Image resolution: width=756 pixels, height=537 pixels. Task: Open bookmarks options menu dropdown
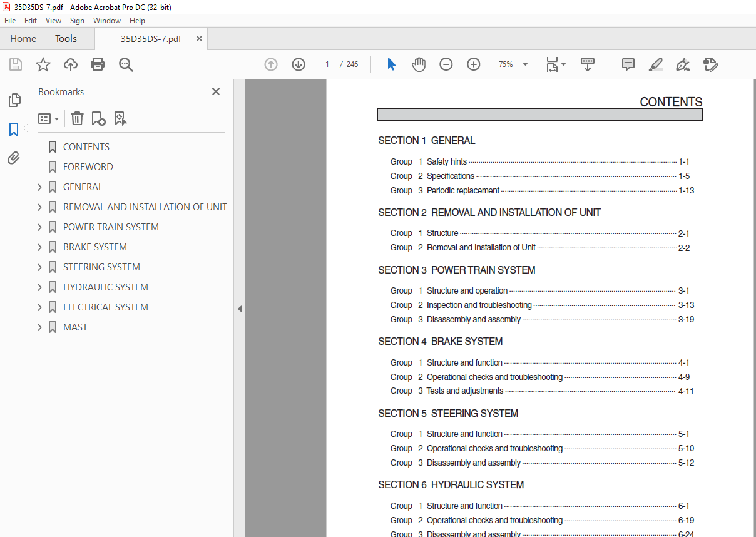tap(49, 118)
